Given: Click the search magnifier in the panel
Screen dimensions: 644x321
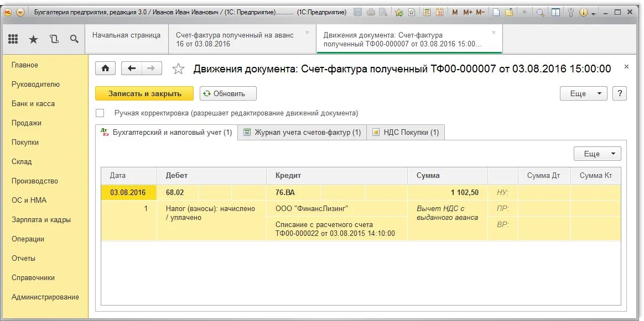Looking at the screenshot, I should coord(74,39).
